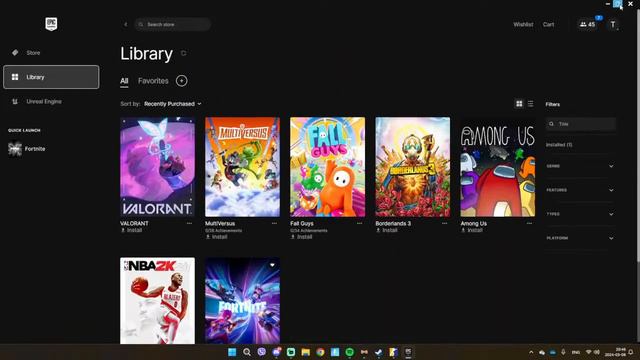Open the account profile T avatar
Viewport: 640px width, 360px height.
coord(613,24)
